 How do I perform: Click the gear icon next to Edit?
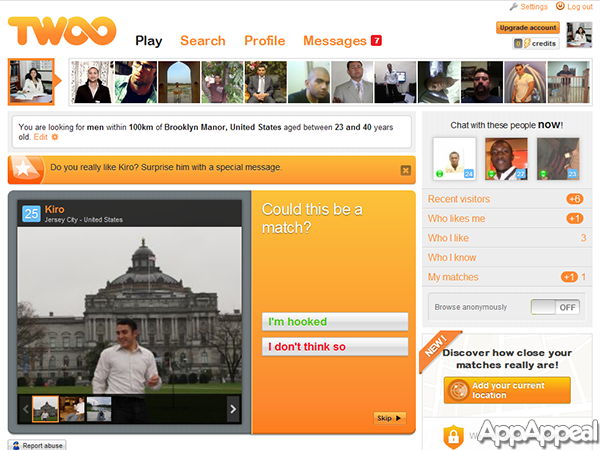pos(55,137)
